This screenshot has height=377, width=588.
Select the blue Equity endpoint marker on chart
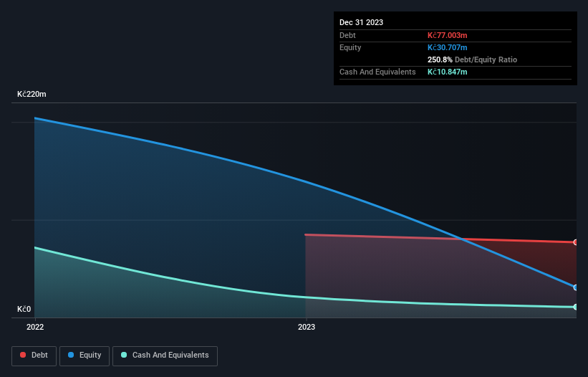coord(575,287)
